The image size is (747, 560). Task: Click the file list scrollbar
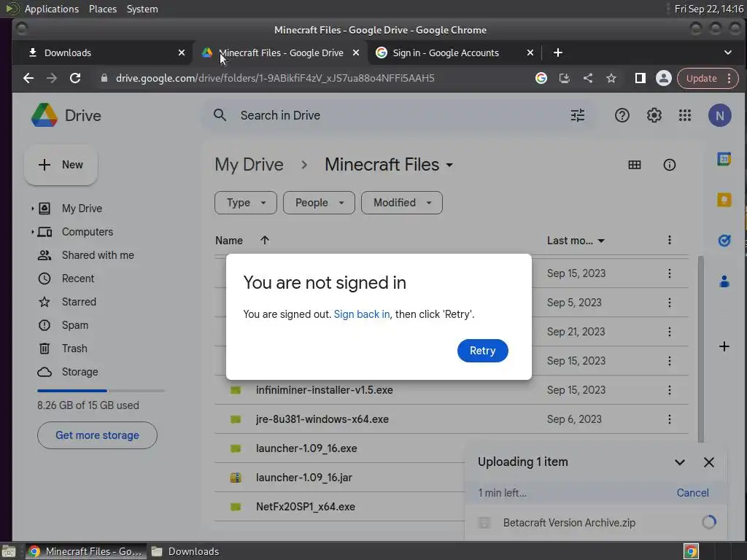point(700,349)
